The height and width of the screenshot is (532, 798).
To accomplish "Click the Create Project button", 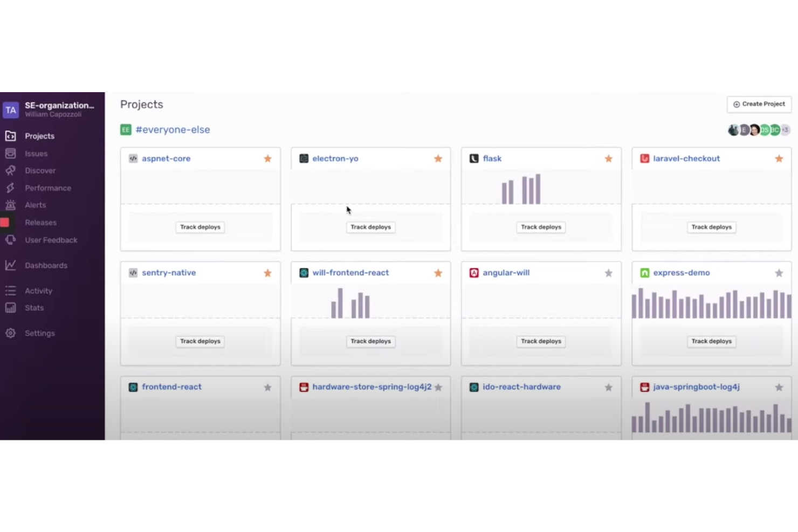I will point(759,104).
